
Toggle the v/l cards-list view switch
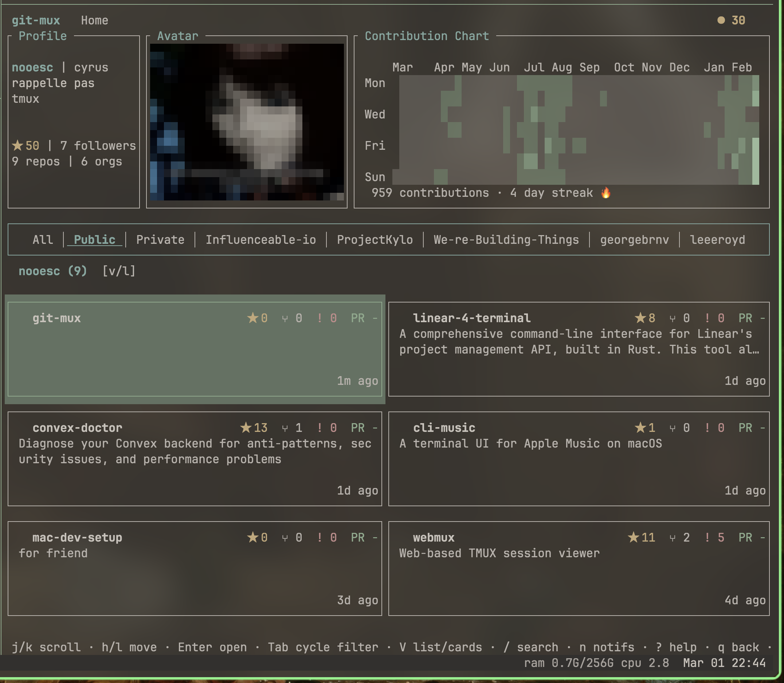(118, 271)
